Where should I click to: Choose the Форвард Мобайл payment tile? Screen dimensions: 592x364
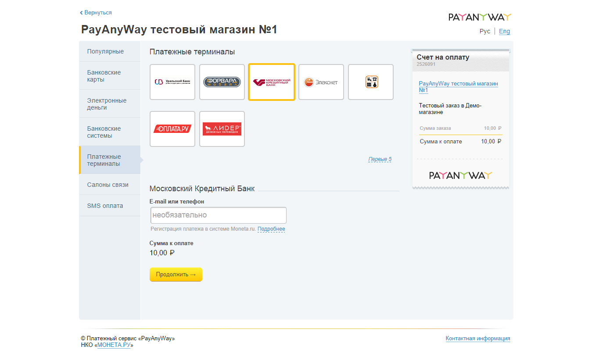[222, 82]
